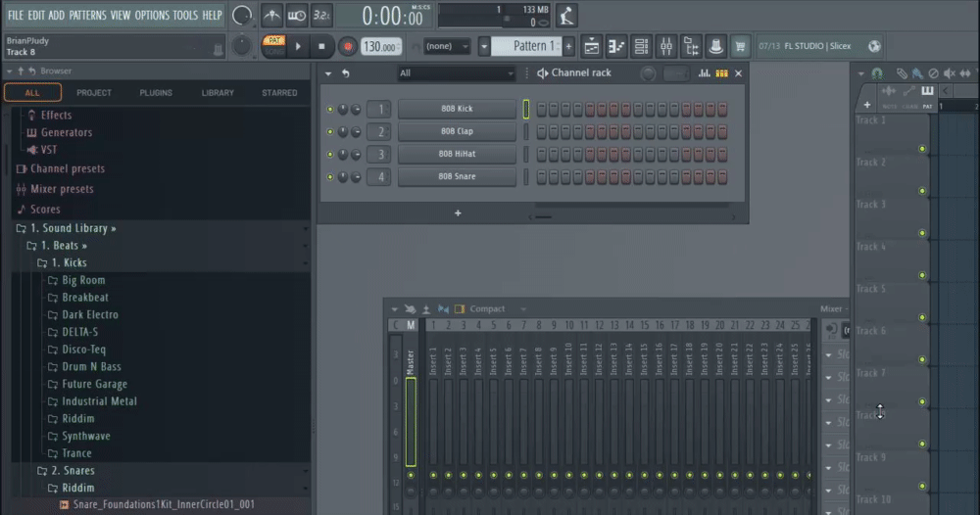Open the metronome toggle icon

pyautogui.click(x=271, y=16)
